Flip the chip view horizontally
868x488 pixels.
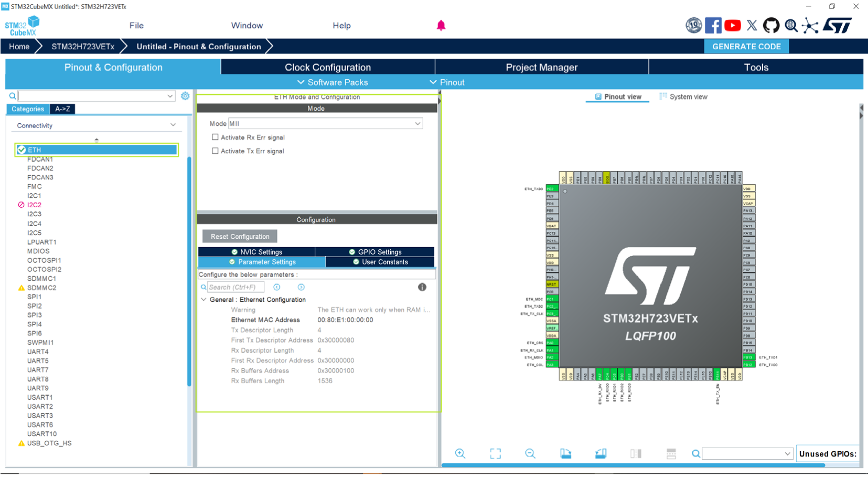coord(636,453)
